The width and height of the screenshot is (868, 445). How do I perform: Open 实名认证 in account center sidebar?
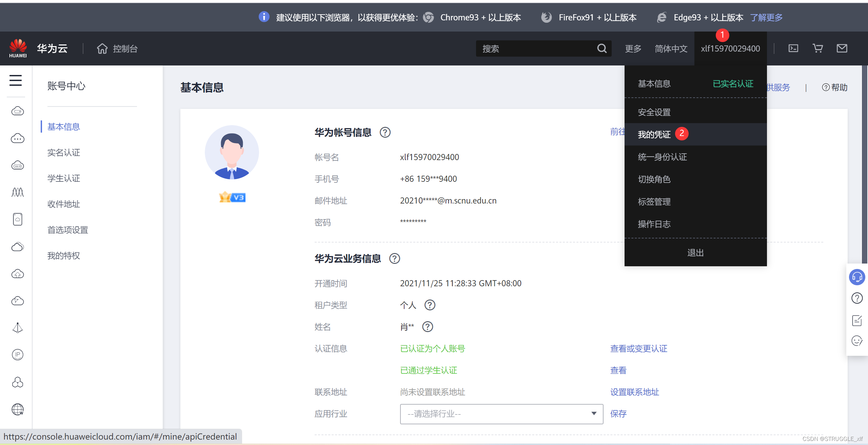(64, 153)
